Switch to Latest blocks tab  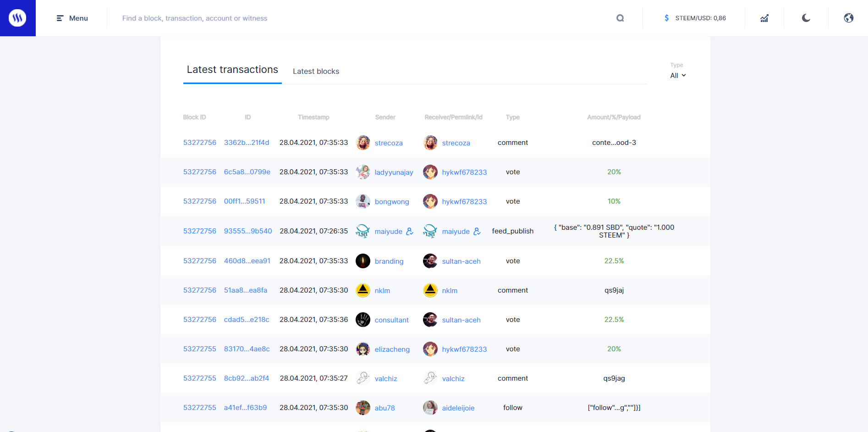316,71
